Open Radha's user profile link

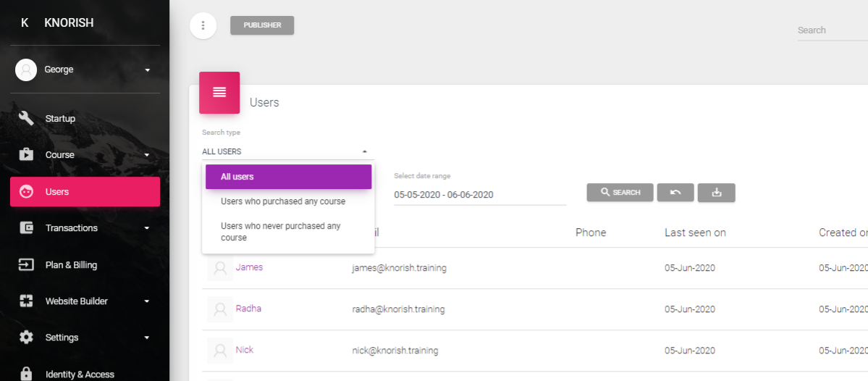coord(248,309)
